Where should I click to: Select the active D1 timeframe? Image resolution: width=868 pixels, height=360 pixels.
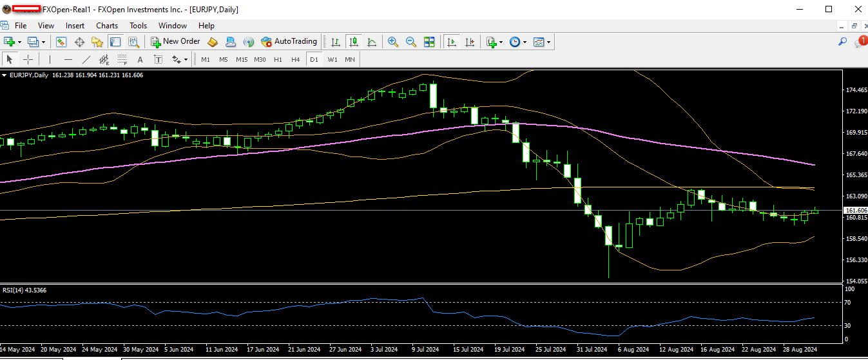[314, 59]
